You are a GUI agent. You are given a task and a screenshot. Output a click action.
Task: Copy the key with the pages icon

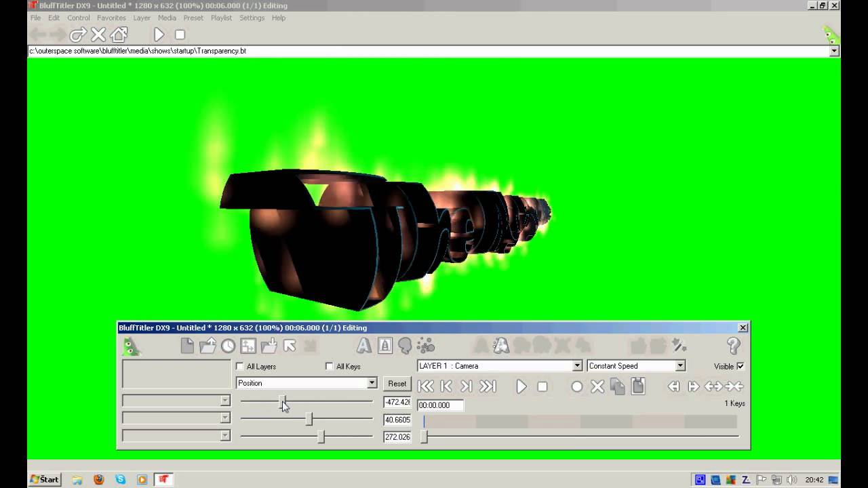point(617,386)
